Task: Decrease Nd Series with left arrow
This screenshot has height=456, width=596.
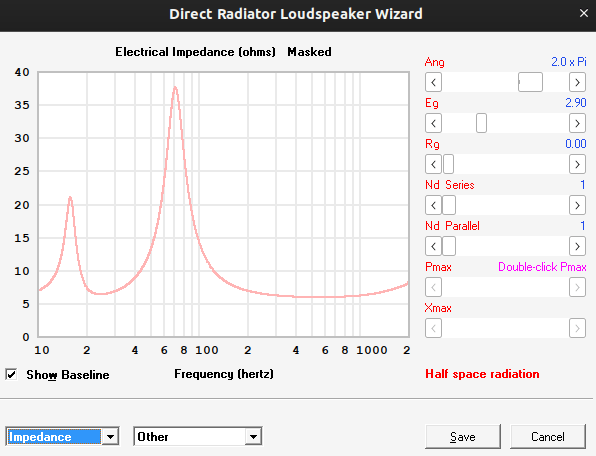Action: click(x=433, y=205)
